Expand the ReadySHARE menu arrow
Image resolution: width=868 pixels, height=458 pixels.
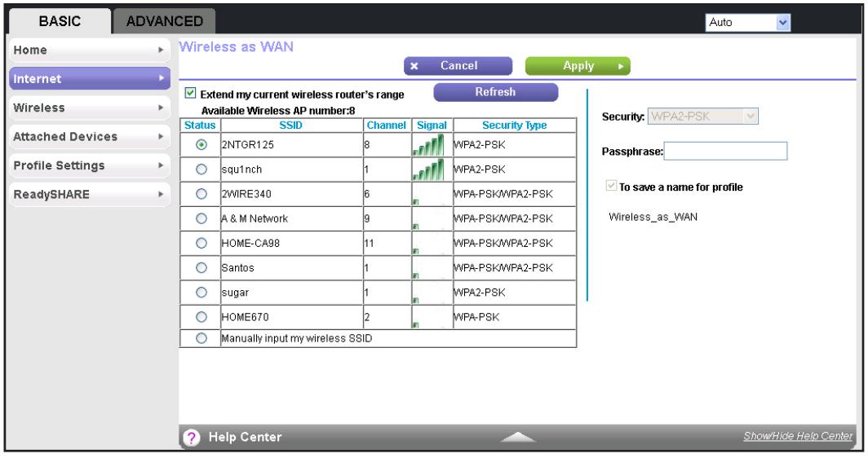coord(161,194)
